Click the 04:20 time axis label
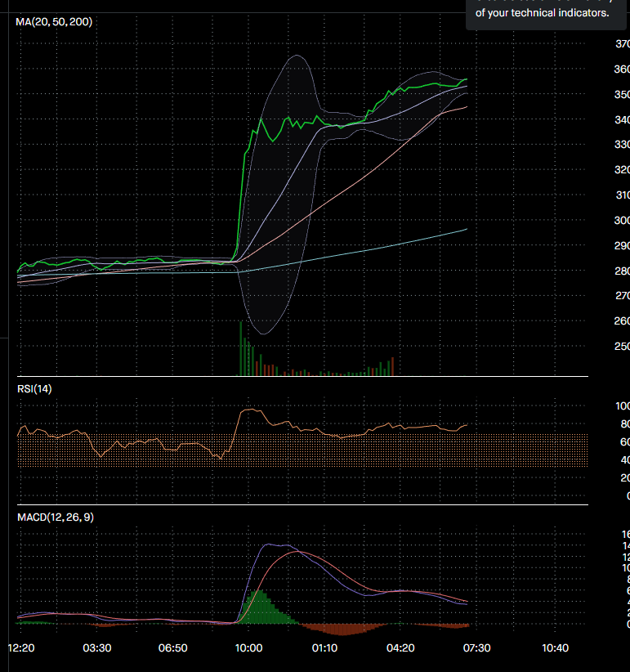The width and height of the screenshot is (630, 672). coord(400,647)
